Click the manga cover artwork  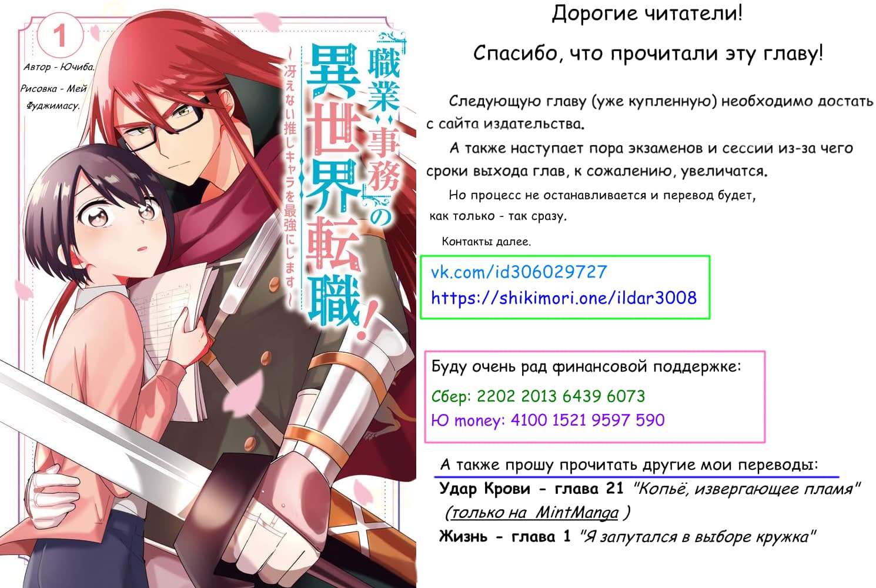(x=208, y=294)
